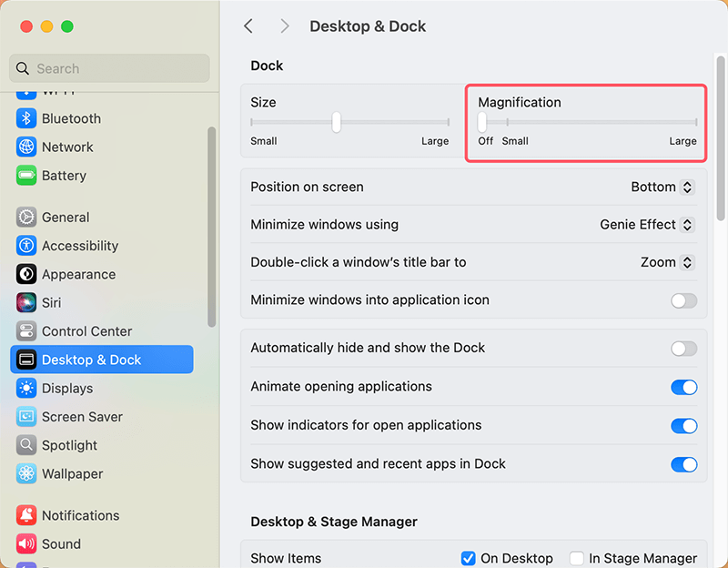Image resolution: width=728 pixels, height=568 pixels.
Task: Open the title bar double-click Zoom dropdown
Action: pyautogui.click(x=667, y=262)
